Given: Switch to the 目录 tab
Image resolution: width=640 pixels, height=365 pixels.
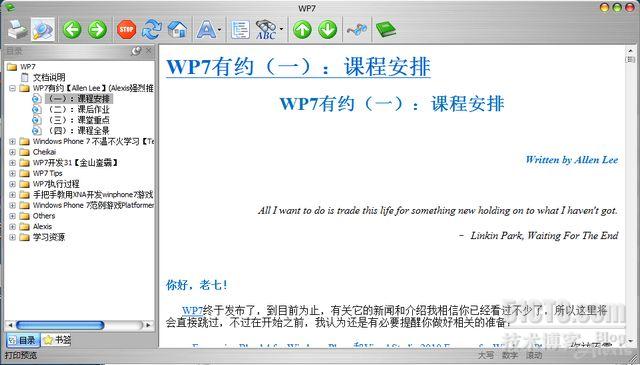Looking at the screenshot, I should [23, 340].
